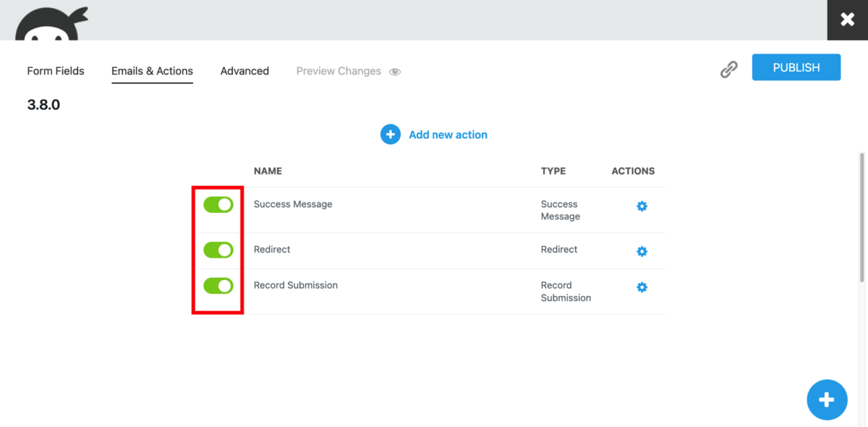
Task: Switch to the Form Fields tab
Action: 55,71
